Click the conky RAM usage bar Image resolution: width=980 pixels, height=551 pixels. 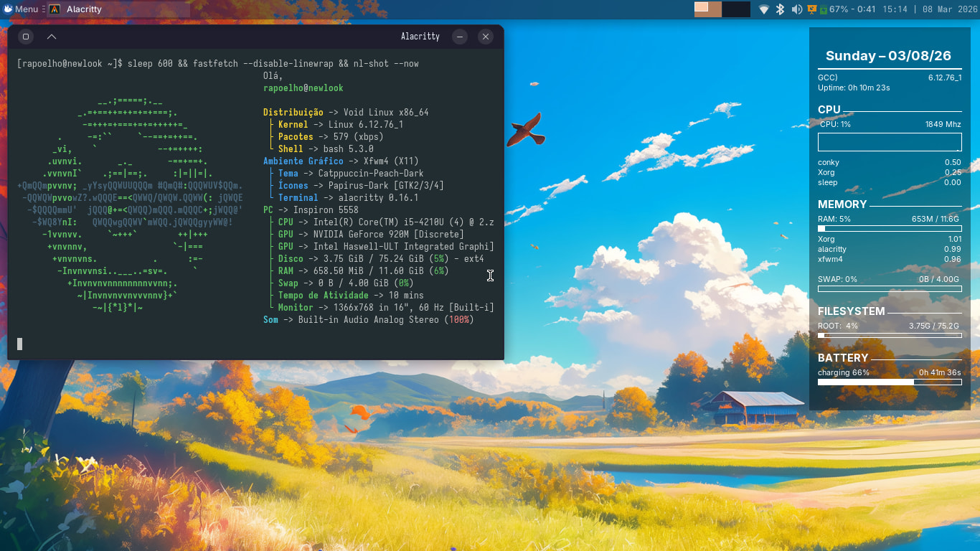point(890,229)
